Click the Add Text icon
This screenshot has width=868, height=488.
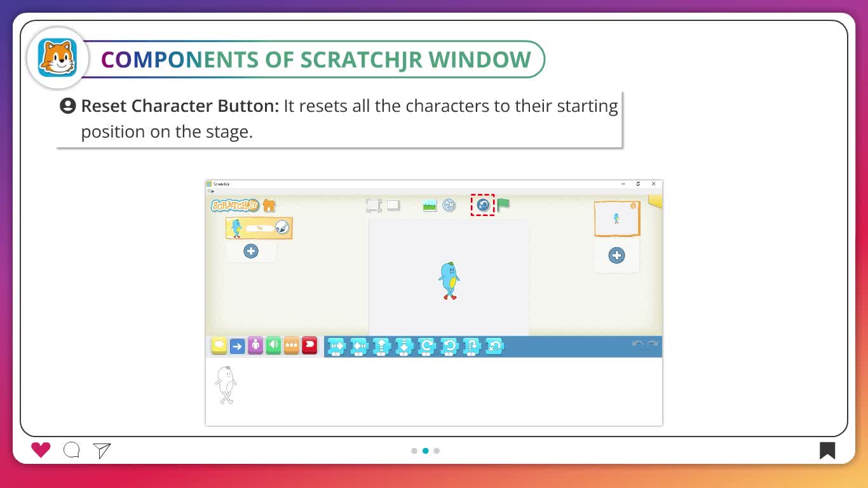pos(449,205)
